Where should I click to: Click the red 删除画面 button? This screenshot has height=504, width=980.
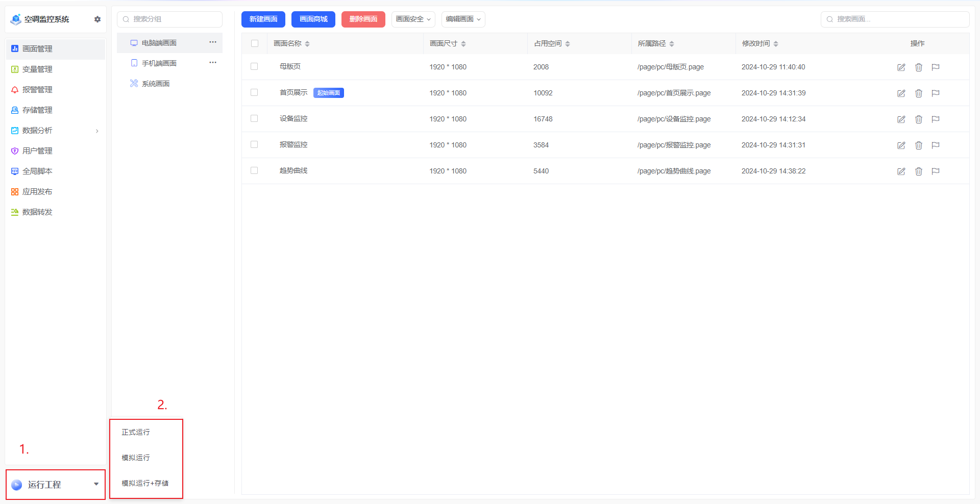pyautogui.click(x=363, y=19)
